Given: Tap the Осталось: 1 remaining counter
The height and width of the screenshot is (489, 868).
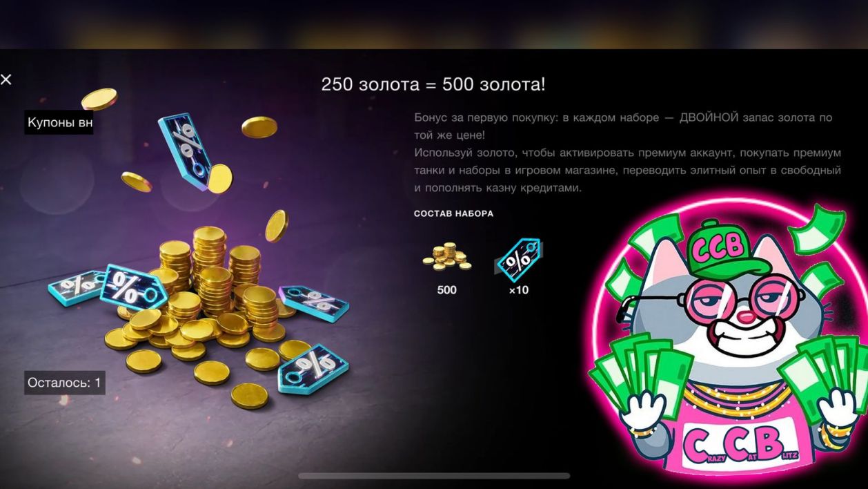Looking at the screenshot, I should pos(65,382).
